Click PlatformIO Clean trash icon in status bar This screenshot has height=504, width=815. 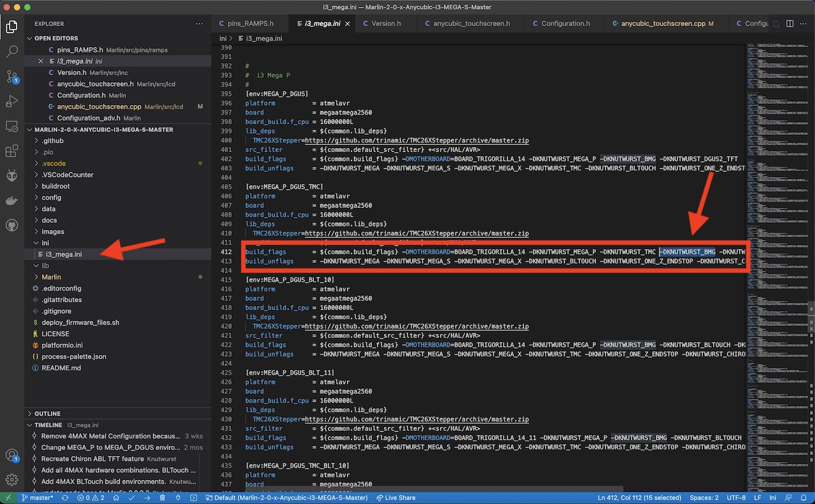pos(162,498)
